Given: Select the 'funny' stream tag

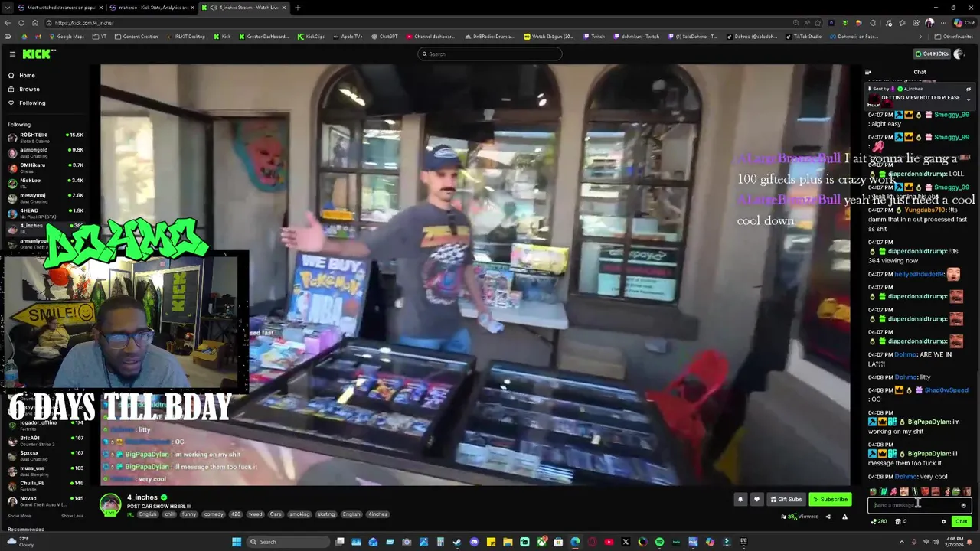Looking at the screenshot, I should pyautogui.click(x=189, y=514).
